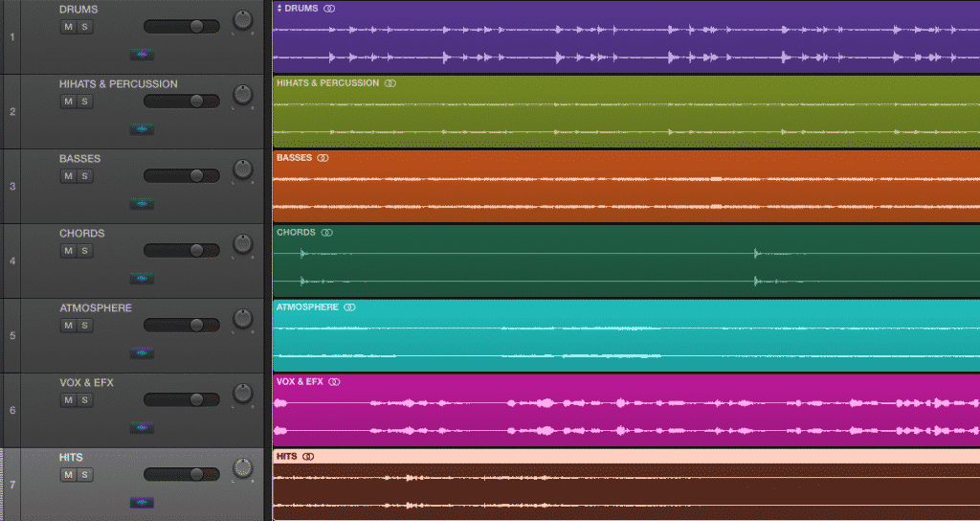The height and width of the screenshot is (521, 980).
Task: Click the HITS track audio waveform icon
Action: coord(142,503)
